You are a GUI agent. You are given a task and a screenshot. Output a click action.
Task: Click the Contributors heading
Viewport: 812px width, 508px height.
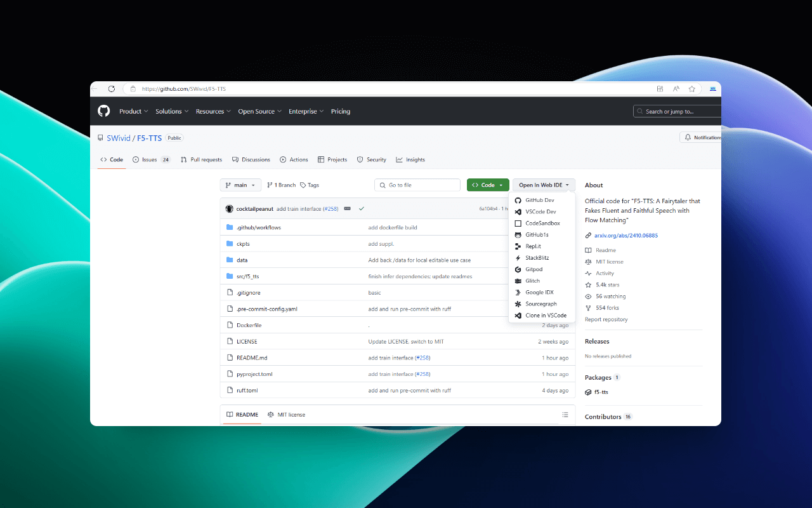tap(603, 417)
